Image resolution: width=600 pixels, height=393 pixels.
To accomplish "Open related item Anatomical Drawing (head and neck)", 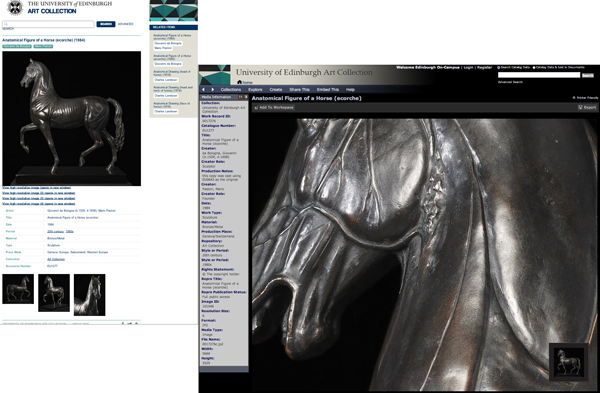I will pos(173,89).
